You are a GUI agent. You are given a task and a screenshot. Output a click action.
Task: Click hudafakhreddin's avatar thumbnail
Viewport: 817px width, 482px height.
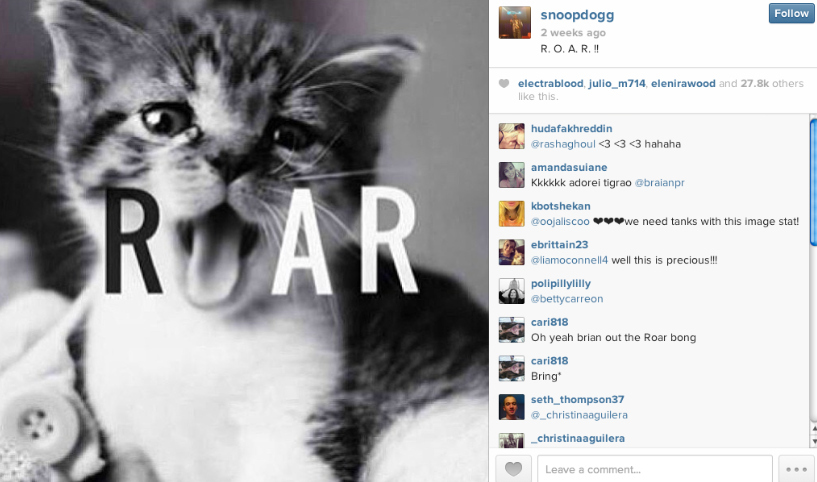pos(512,136)
